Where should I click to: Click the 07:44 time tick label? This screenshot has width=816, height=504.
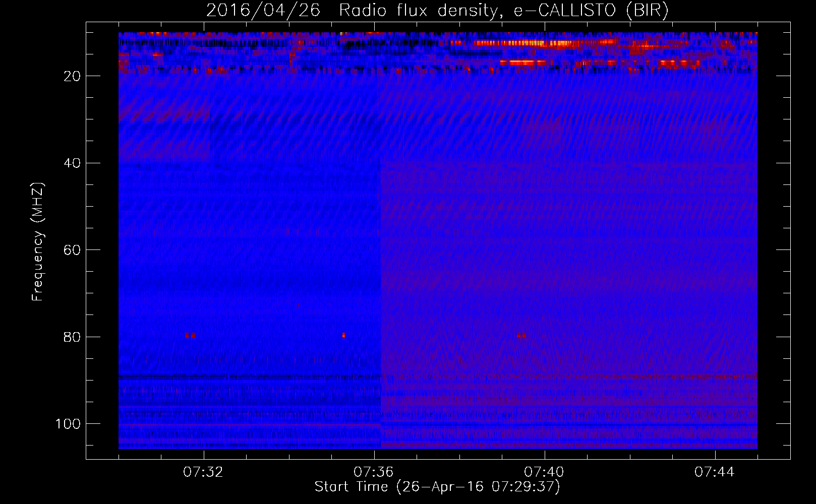(x=715, y=472)
